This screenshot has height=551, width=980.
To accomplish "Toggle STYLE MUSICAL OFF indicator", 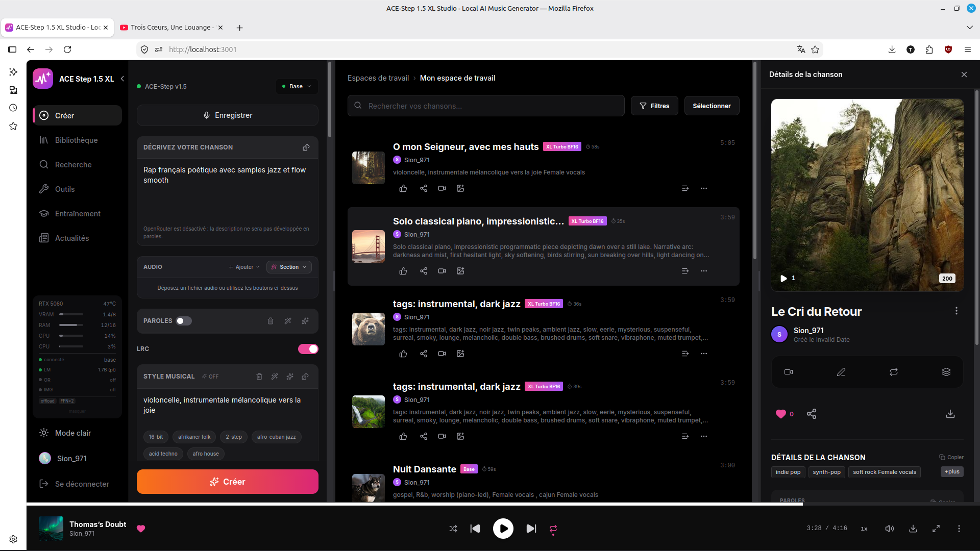I will [x=210, y=377].
